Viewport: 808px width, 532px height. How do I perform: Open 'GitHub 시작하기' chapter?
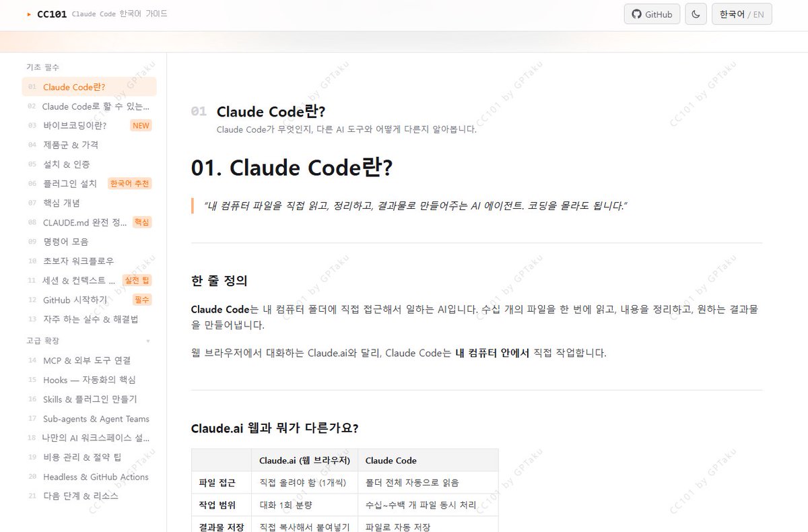(x=89, y=300)
